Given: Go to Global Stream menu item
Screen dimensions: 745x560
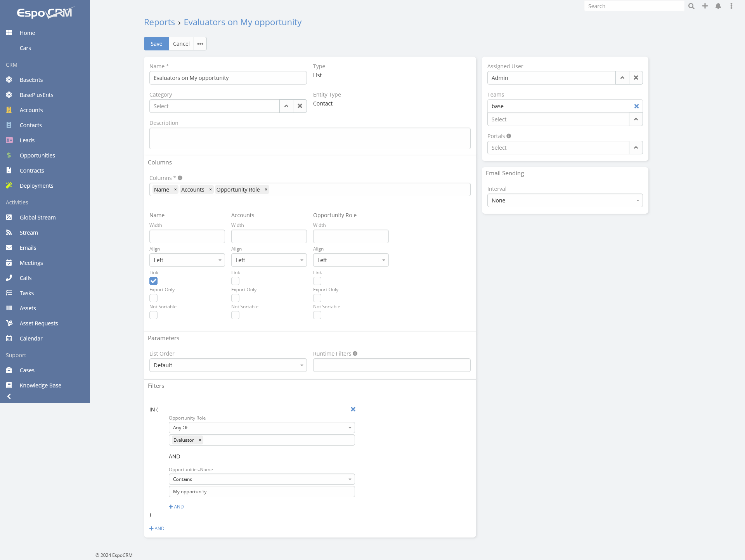Looking at the screenshot, I should tap(38, 218).
